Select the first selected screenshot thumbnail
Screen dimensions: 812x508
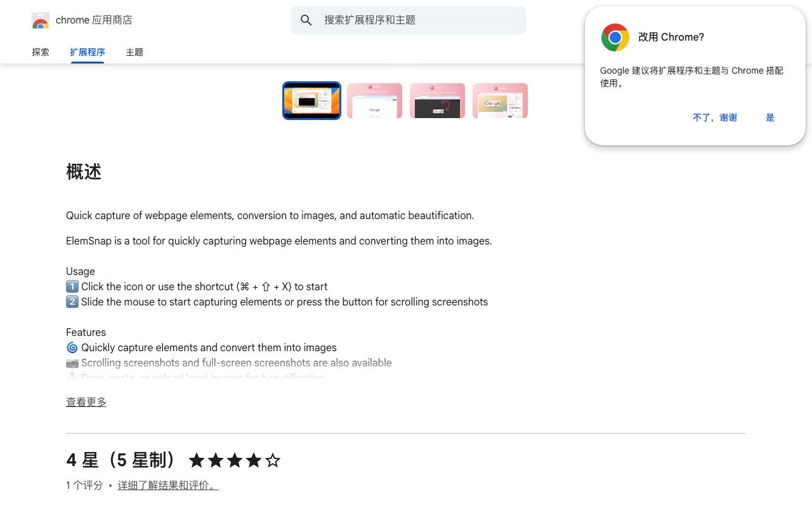coord(311,100)
